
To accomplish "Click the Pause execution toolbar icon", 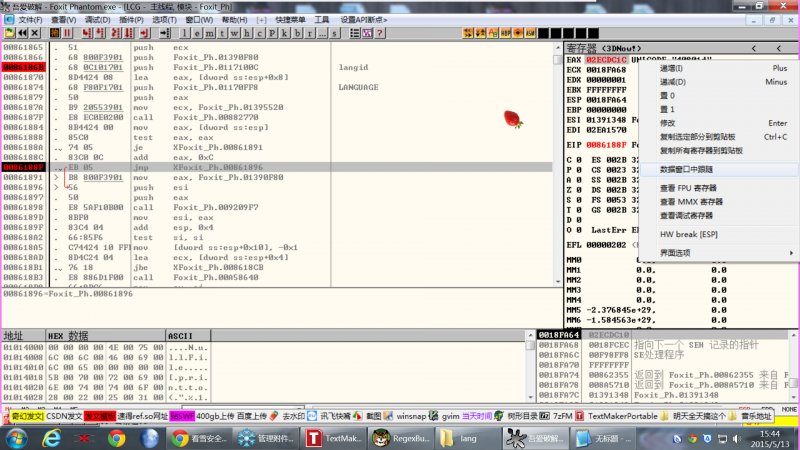I will coord(67,33).
